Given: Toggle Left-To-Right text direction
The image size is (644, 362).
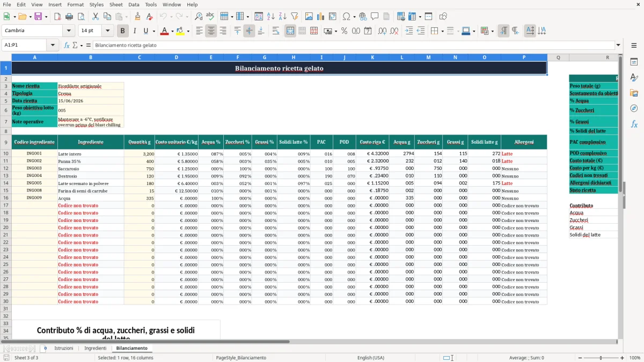Looking at the screenshot, I should (x=503, y=31).
